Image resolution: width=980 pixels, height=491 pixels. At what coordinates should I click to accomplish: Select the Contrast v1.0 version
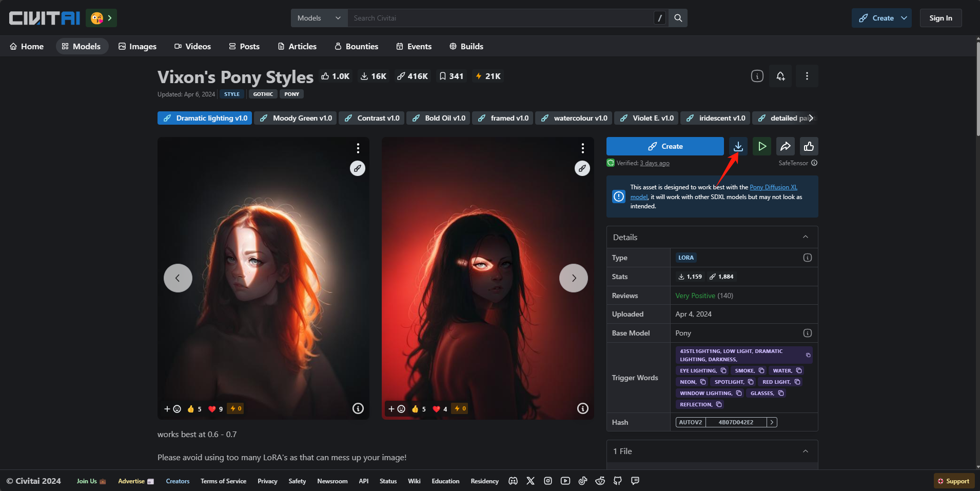point(371,118)
